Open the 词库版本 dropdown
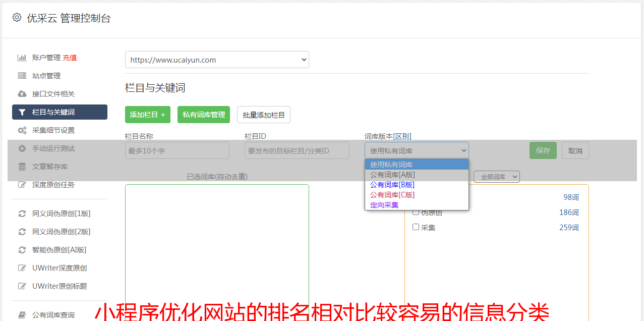The width and height of the screenshot is (644, 321). (417, 150)
